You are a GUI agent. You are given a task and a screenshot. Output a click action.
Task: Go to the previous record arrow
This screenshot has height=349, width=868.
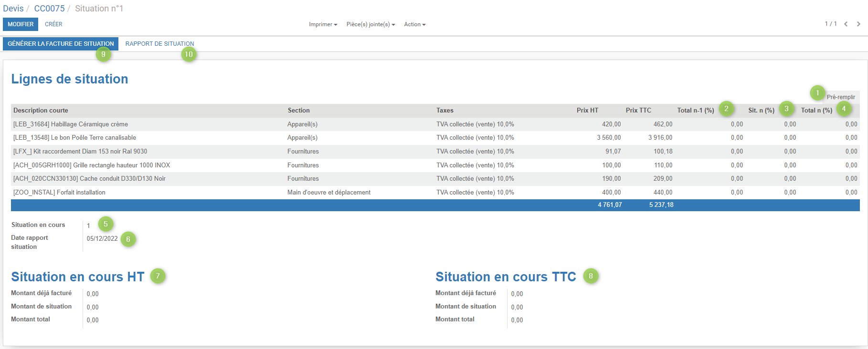tap(846, 24)
